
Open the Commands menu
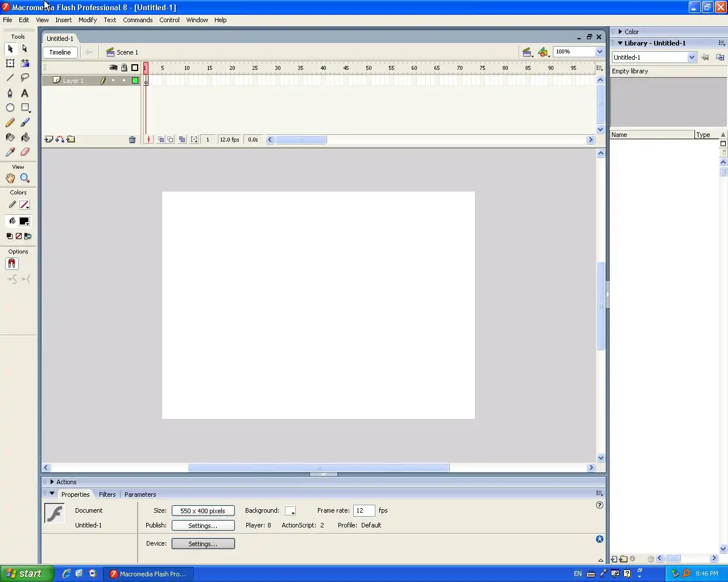(138, 20)
